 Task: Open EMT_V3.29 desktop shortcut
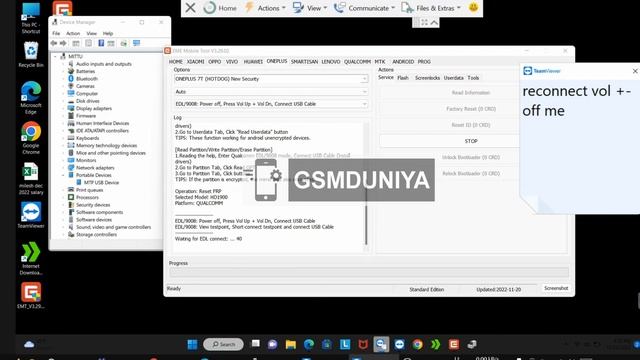[x=31, y=295]
